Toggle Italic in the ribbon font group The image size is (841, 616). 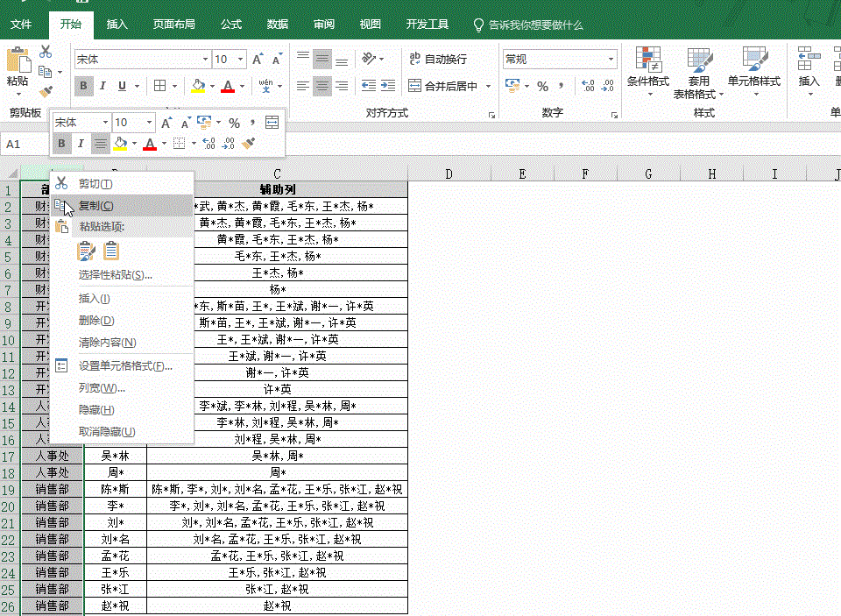coord(102,86)
